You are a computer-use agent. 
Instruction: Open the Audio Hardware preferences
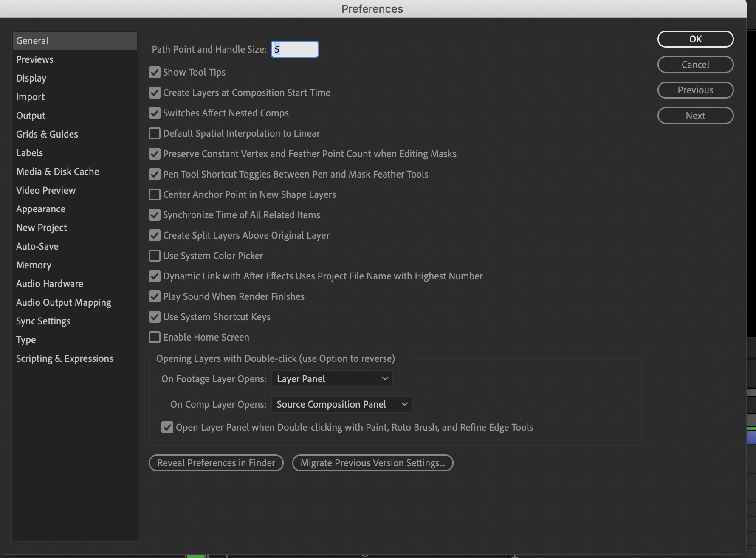point(49,283)
